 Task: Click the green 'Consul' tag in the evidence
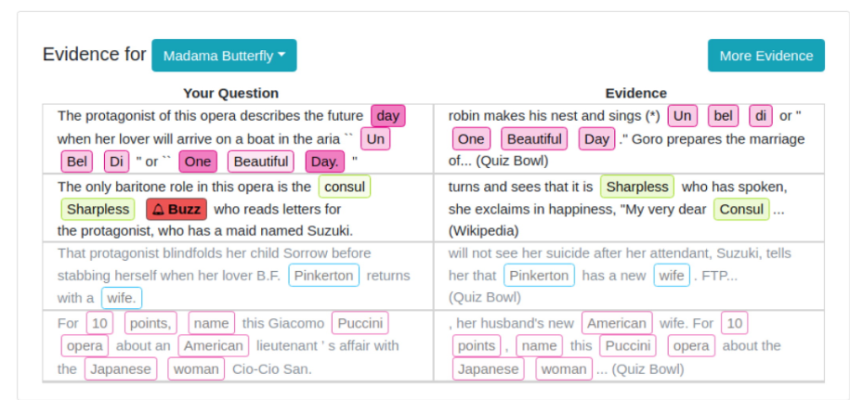coord(741,209)
